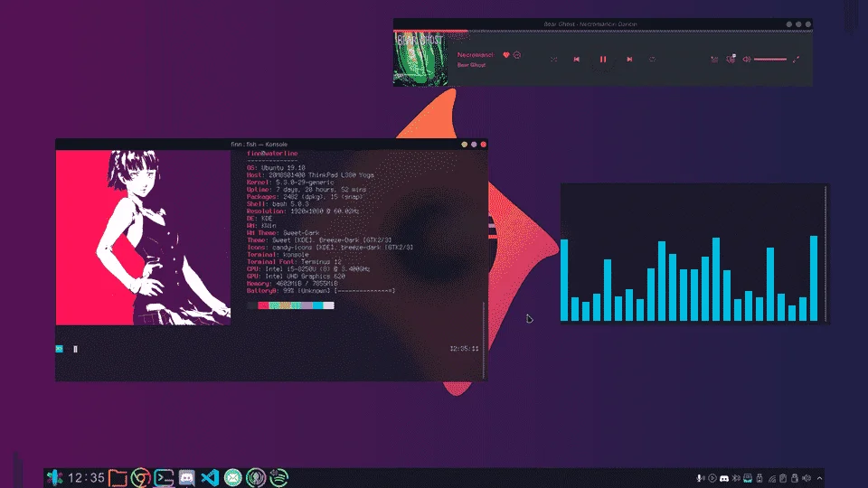The width and height of the screenshot is (868, 488).
Task: Click the Bear Ghost album cover thumbnail
Action: [x=420, y=59]
